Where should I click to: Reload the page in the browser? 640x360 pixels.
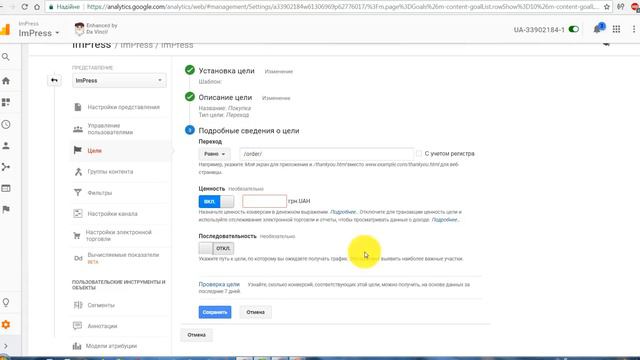pyautogui.click(x=24, y=7)
